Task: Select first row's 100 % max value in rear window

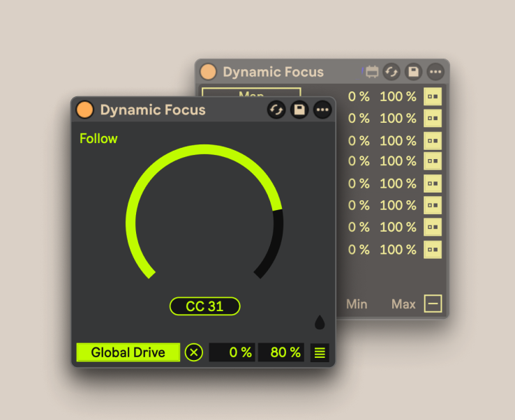Action: [x=398, y=96]
